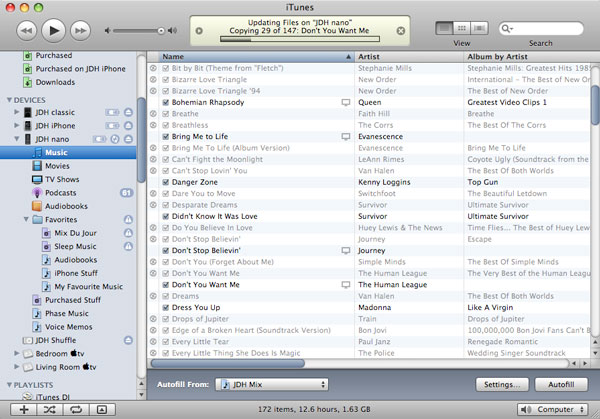
Task: Uncheck Journey Don't Stop Believin' video checkbox
Action: point(166,251)
